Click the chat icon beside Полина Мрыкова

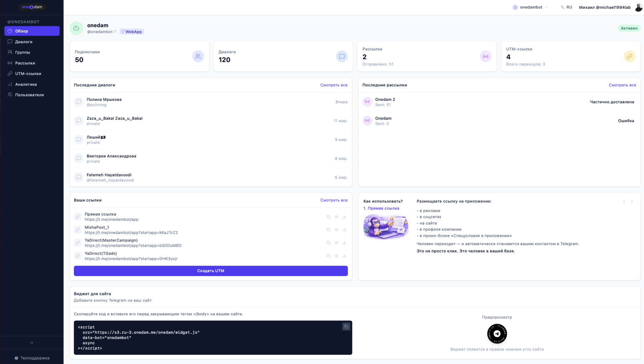[x=79, y=102]
